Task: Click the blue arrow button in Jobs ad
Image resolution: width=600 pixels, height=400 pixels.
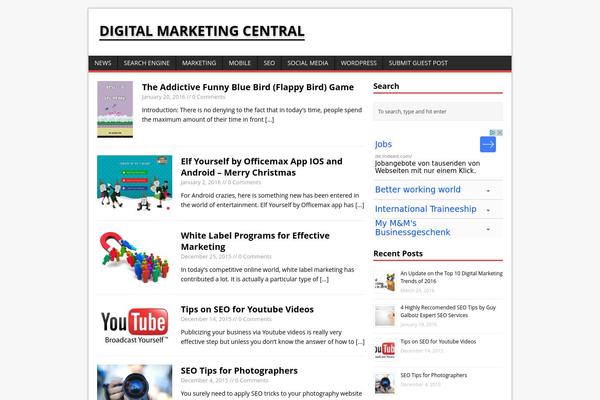Action: coord(488,144)
